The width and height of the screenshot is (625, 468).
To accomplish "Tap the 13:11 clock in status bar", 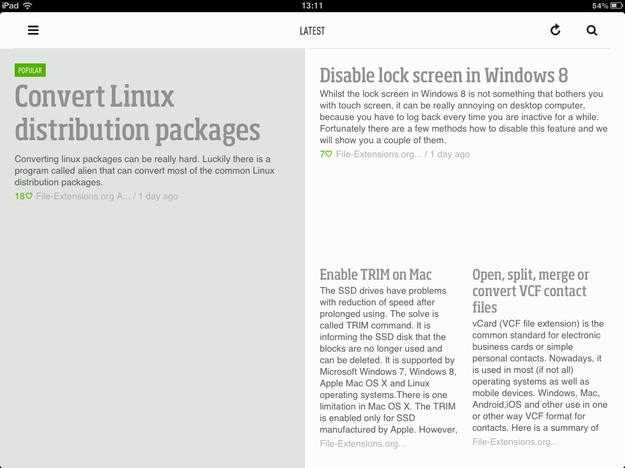I will (x=312, y=6).
